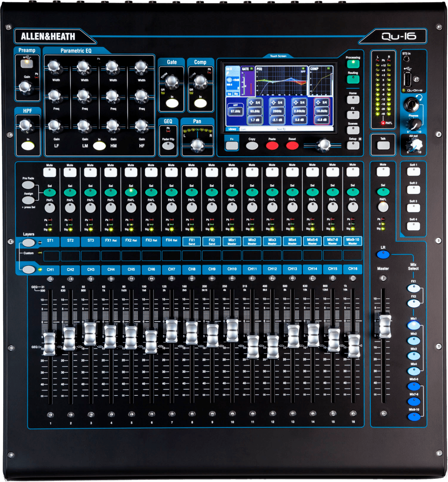Mute the first channel strip
448x482 pixels.
click(x=50, y=172)
